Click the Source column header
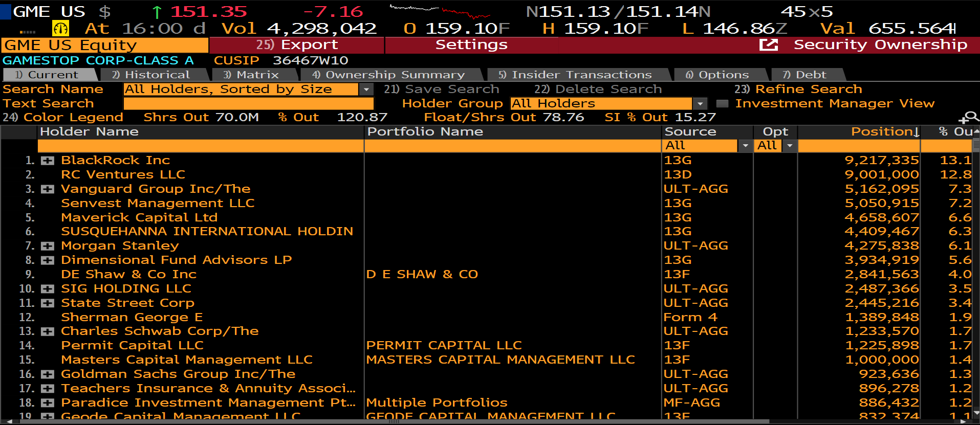 click(x=690, y=131)
